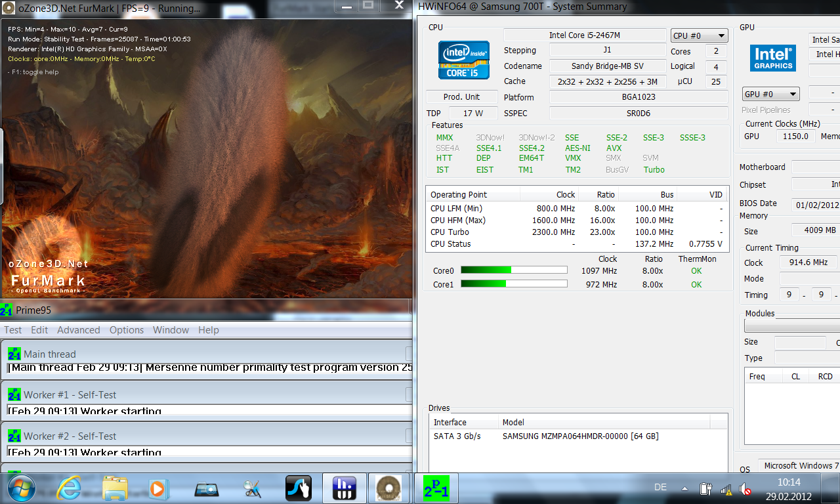
Task: Click the SAMSUNG MZMPA064HMDR drive entry
Action: pos(581,436)
